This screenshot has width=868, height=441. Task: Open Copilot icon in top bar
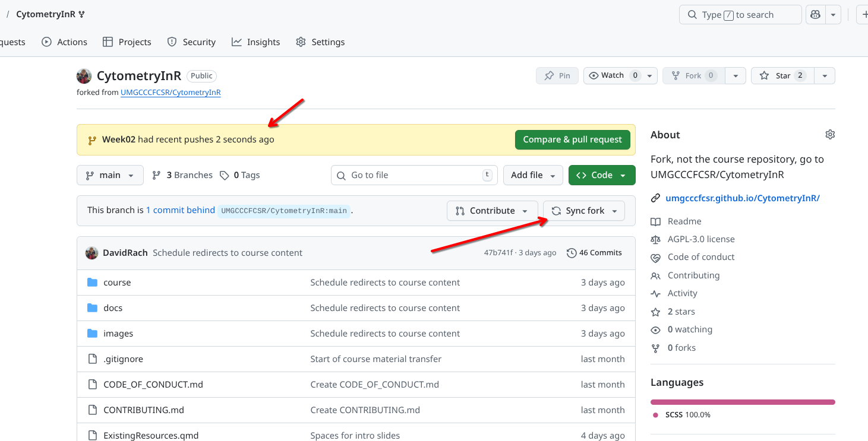815,15
